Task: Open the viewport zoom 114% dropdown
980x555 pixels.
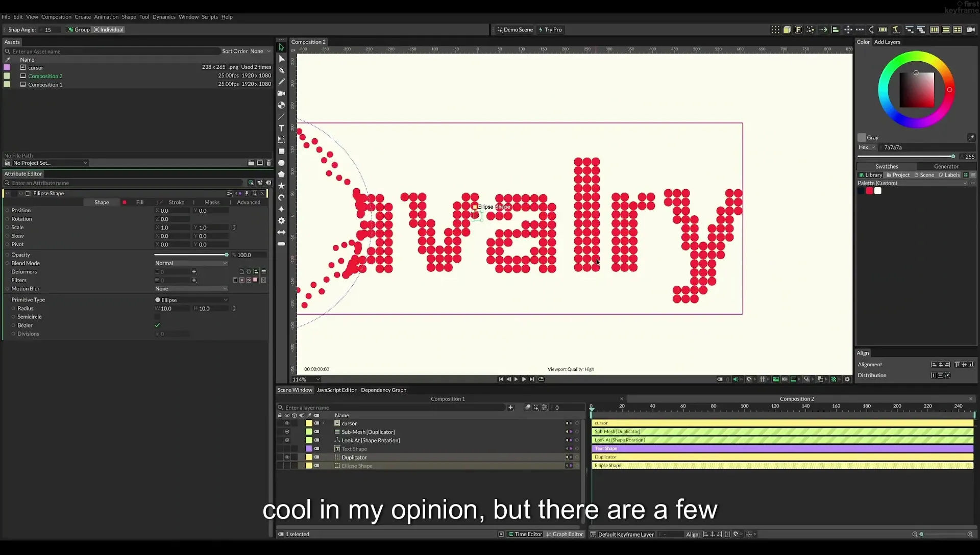Action: pos(306,380)
